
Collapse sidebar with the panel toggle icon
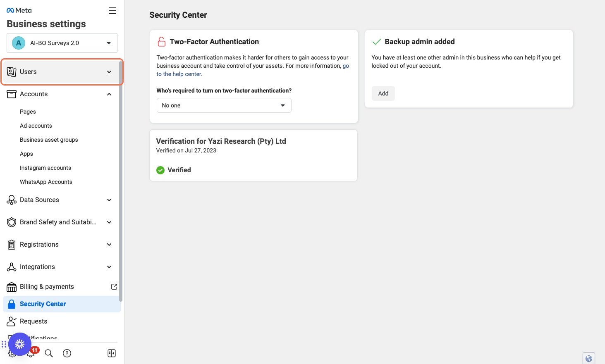112,353
